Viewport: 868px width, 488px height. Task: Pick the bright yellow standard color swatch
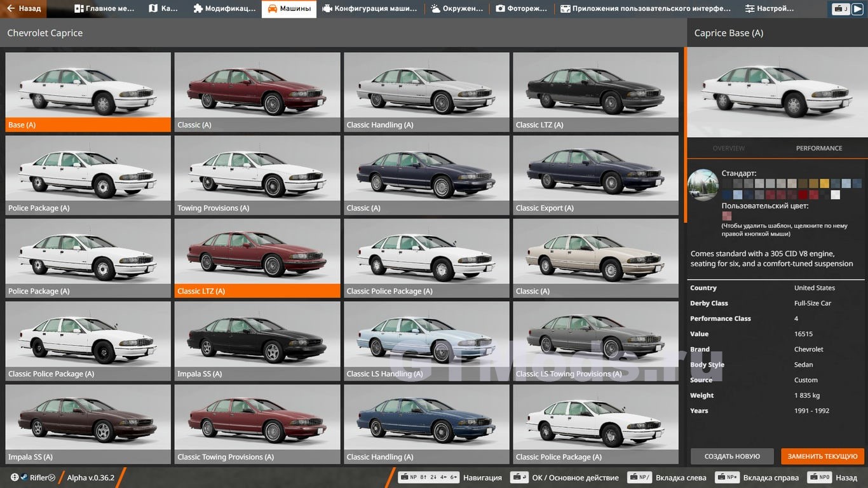(x=825, y=183)
